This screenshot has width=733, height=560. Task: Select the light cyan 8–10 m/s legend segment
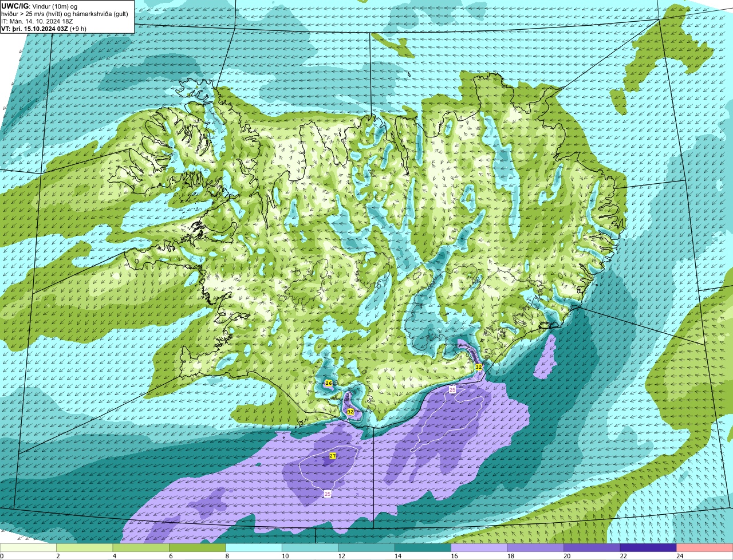(254, 547)
